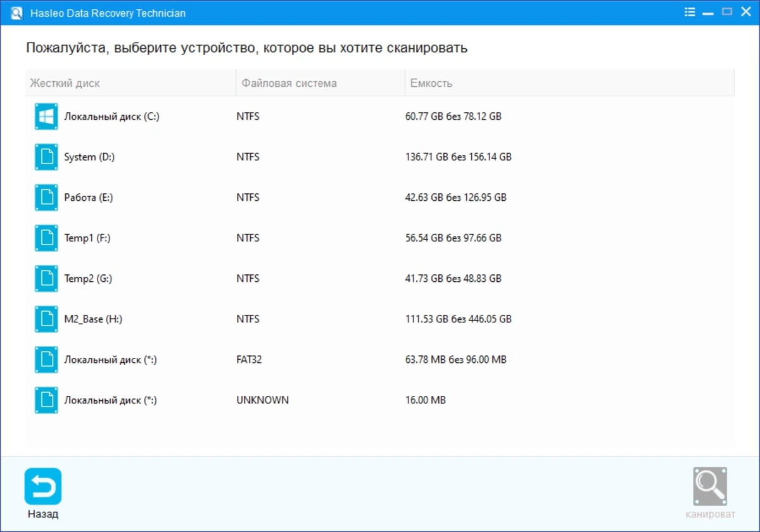Sort by the Жесткий диск column header
760x532 pixels.
pyautogui.click(x=130, y=83)
